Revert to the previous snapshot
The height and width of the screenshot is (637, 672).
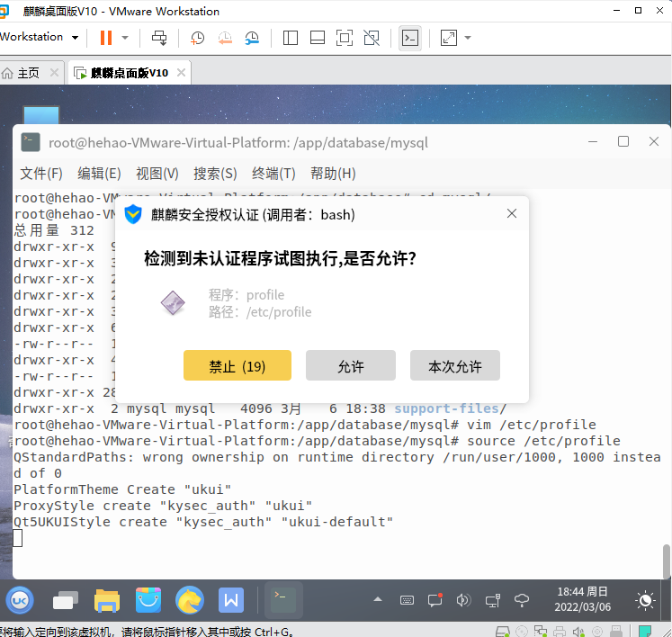[225, 38]
